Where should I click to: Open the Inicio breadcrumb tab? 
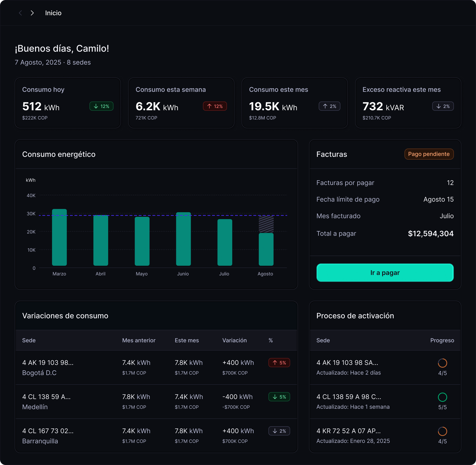[53, 13]
